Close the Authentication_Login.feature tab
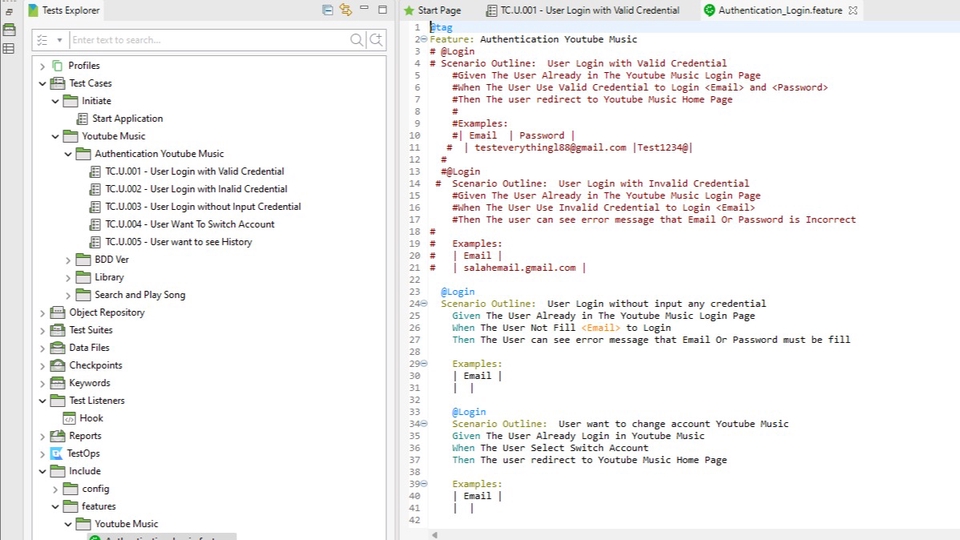 853,10
